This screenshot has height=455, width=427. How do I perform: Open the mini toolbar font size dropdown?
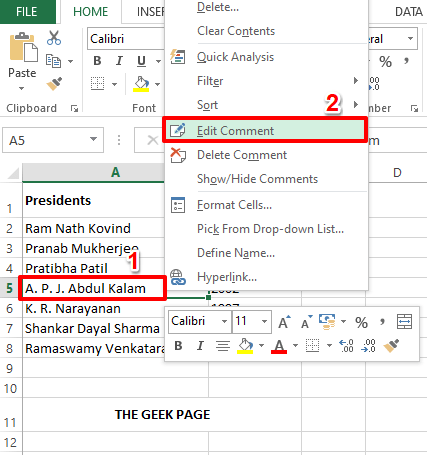coord(264,322)
